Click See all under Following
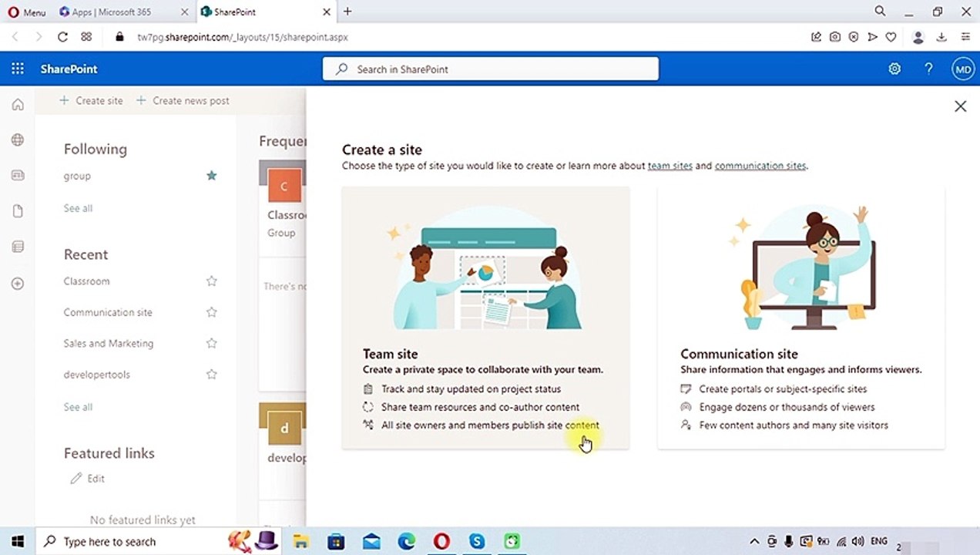Image resolution: width=980 pixels, height=555 pixels. pyautogui.click(x=78, y=208)
